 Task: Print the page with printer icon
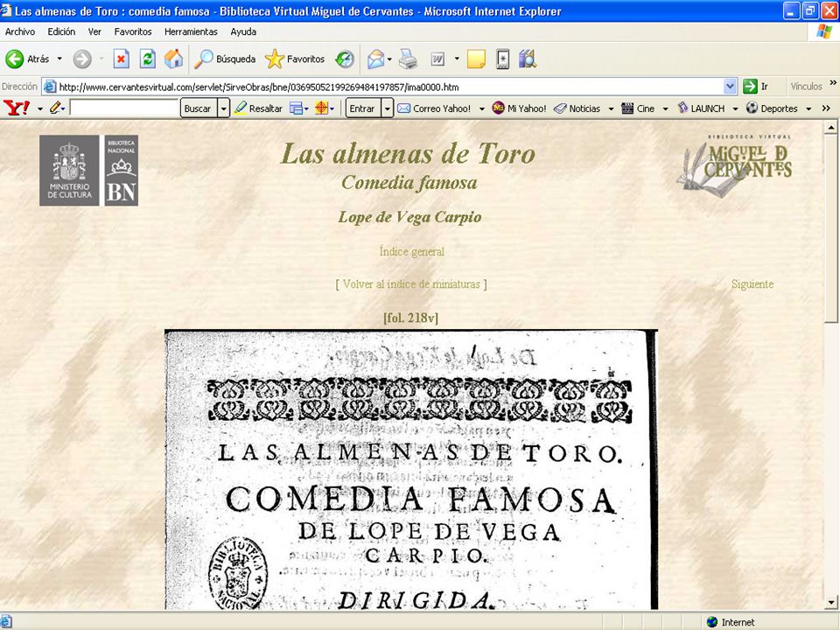pos(408,59)
